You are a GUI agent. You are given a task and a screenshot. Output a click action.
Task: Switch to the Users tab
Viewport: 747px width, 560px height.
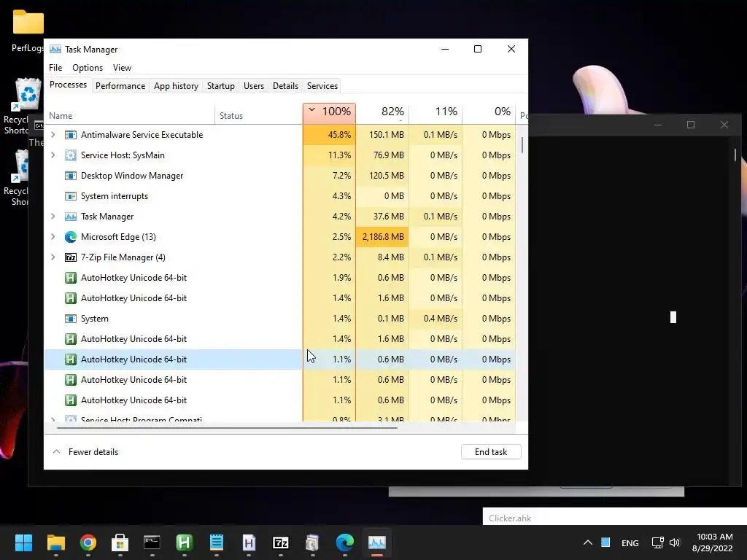click(253, 86)
